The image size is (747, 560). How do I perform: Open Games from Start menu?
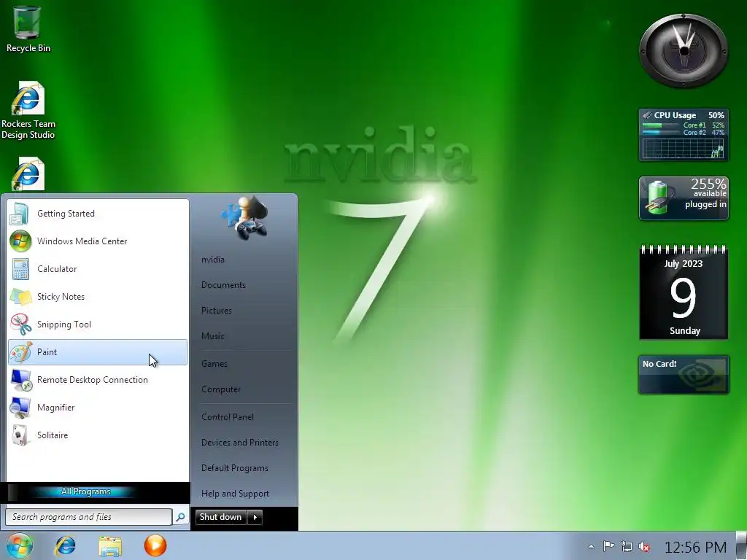214,364
